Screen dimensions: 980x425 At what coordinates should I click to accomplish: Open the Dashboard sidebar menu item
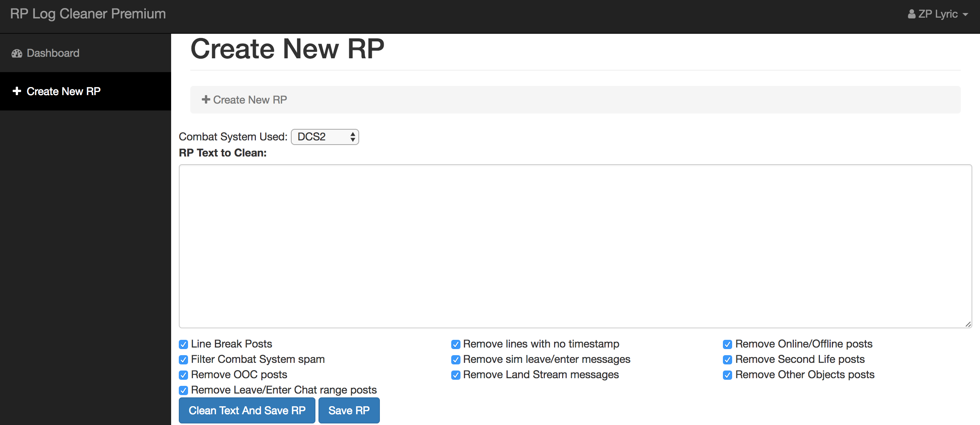(86, 53)
